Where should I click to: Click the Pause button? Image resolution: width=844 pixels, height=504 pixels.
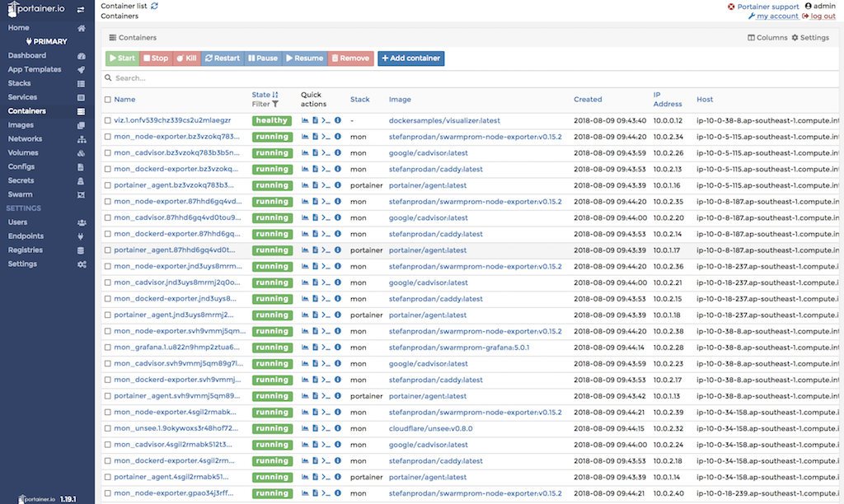(x=263, y=58)
